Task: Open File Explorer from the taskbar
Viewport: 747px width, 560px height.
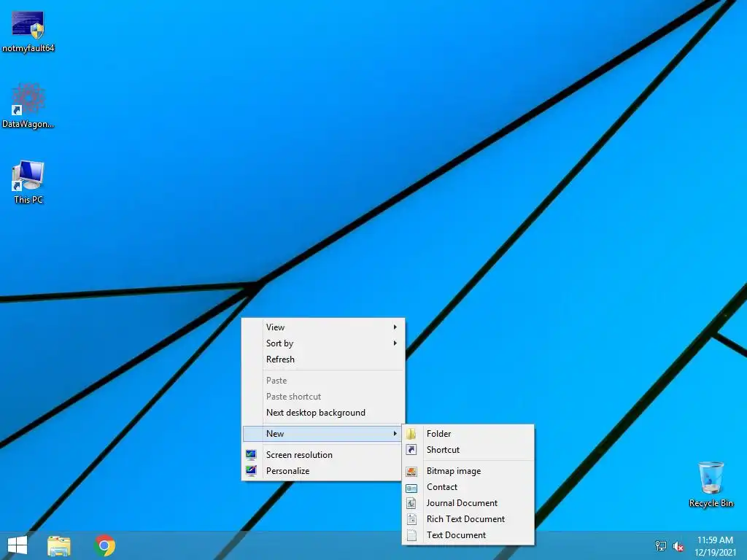Action: 59,545
